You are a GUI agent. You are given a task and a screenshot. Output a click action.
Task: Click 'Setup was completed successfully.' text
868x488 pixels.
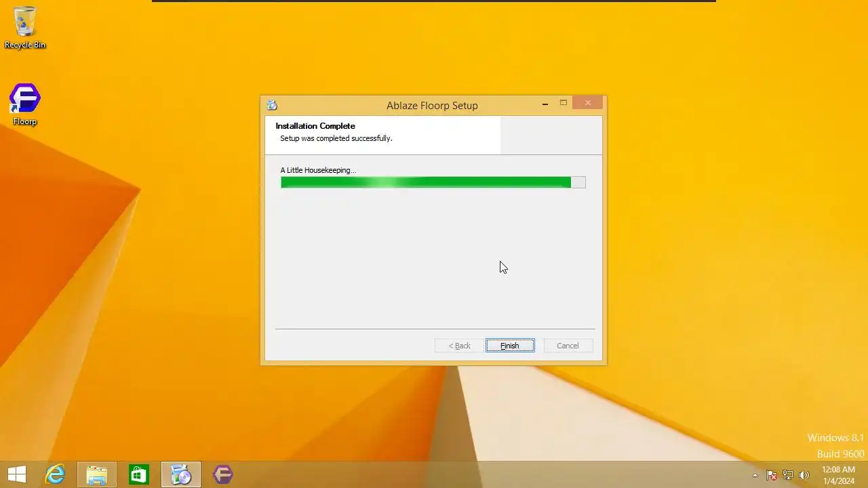336,138
